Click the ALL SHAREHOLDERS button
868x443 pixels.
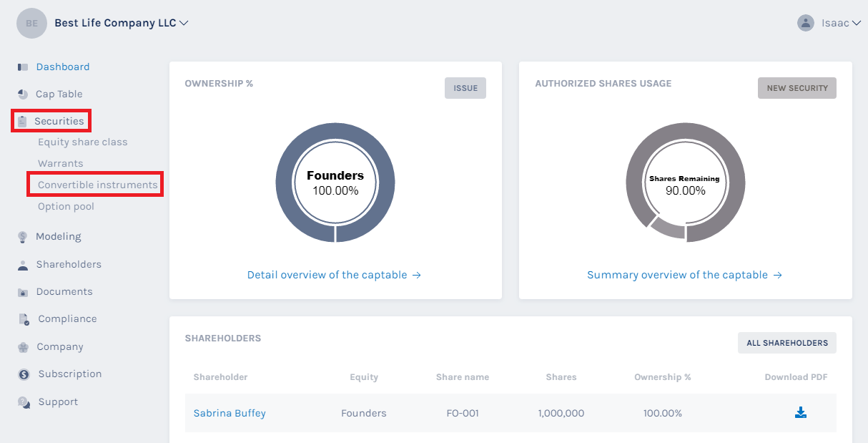[787, 343]
